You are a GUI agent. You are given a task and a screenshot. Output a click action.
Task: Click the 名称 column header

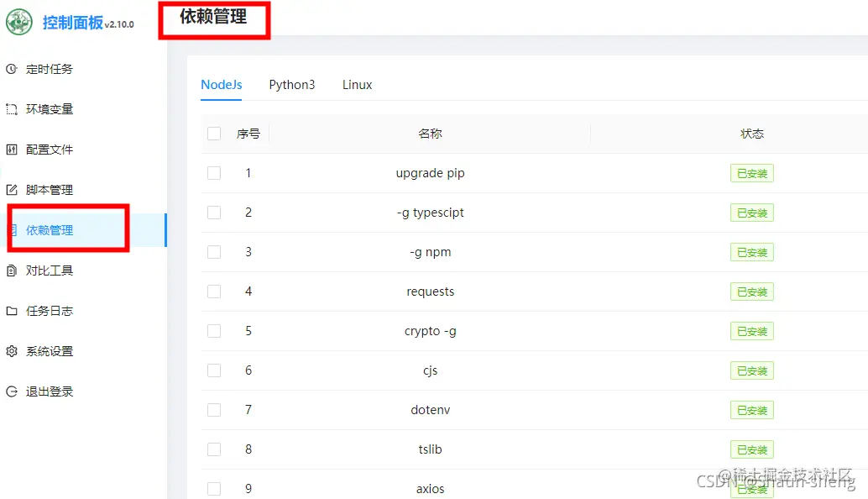coord(430,134)
